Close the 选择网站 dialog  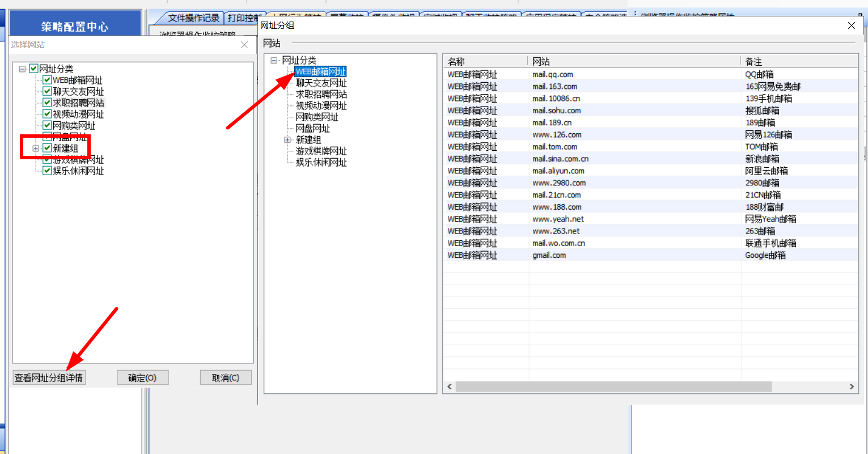point(244,45)
